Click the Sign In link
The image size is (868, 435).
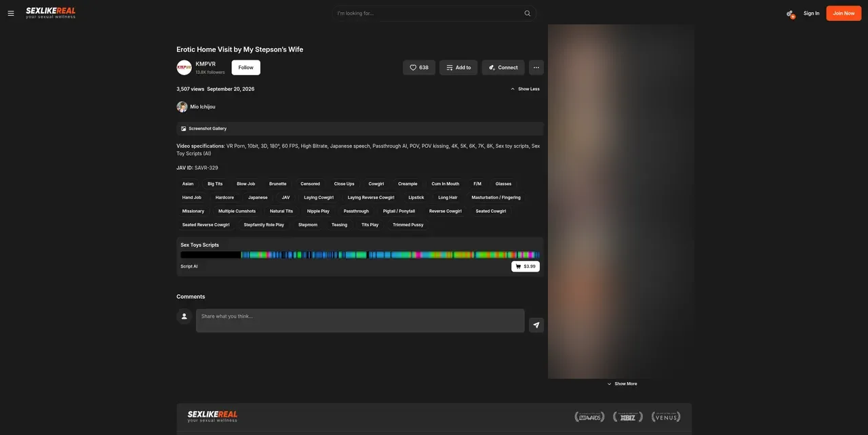811,14
